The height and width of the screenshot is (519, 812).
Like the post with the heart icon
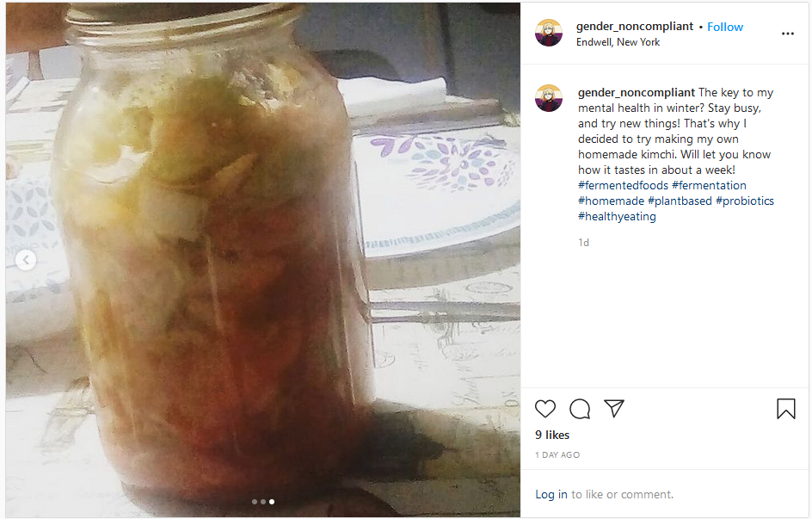pyautogui.click(x=544, y=409)
